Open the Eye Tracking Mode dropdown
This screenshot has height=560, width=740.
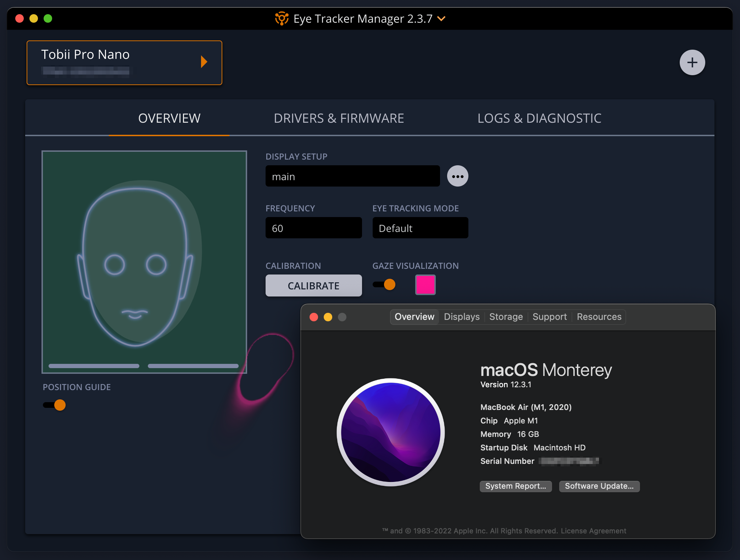[420, 228]
